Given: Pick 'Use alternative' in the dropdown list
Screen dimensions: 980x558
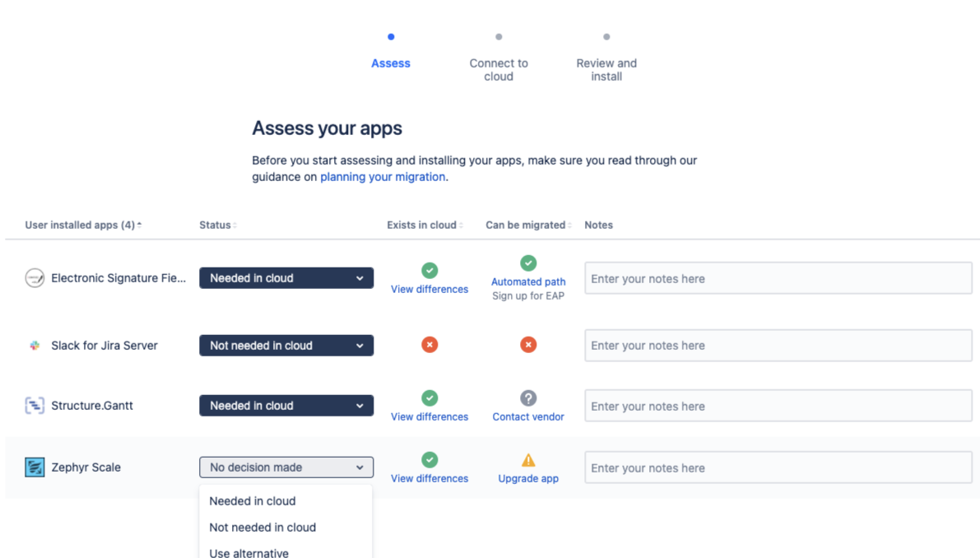Looking at the screenshot, I should click(x=249, y=553).
